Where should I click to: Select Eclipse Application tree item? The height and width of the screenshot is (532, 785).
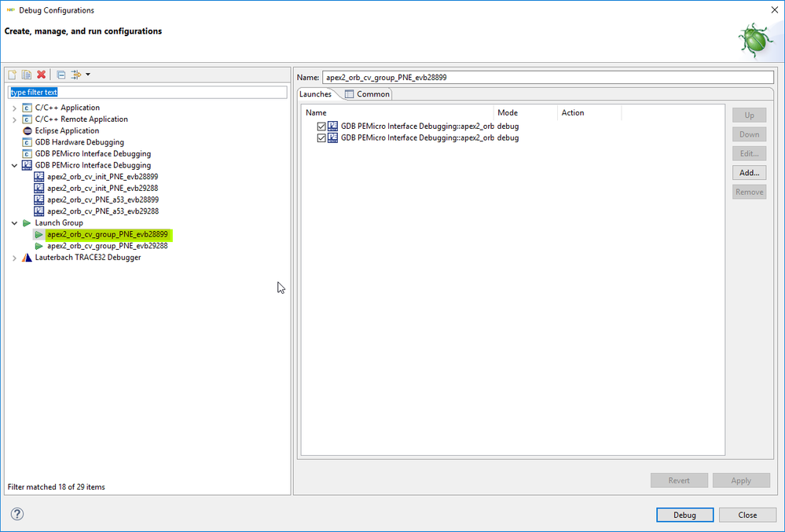click(67, 130)
